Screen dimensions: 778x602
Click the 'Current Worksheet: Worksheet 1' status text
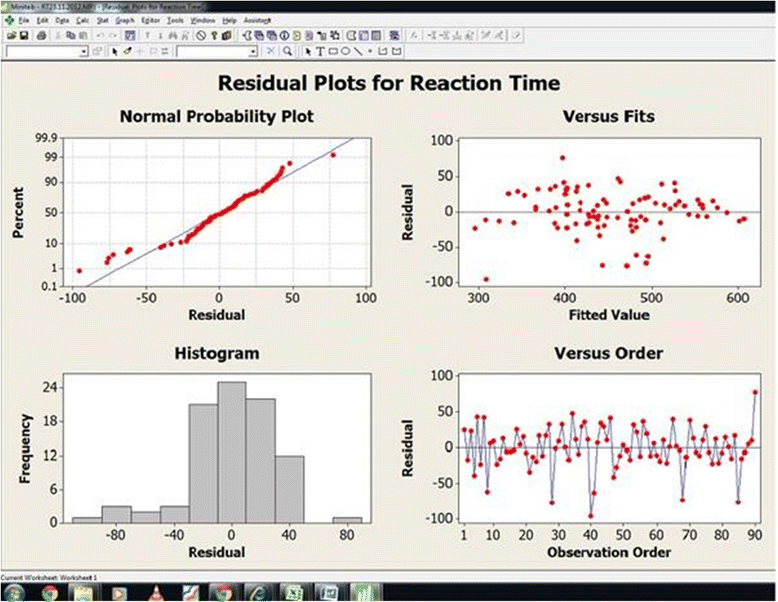(49, 578)
